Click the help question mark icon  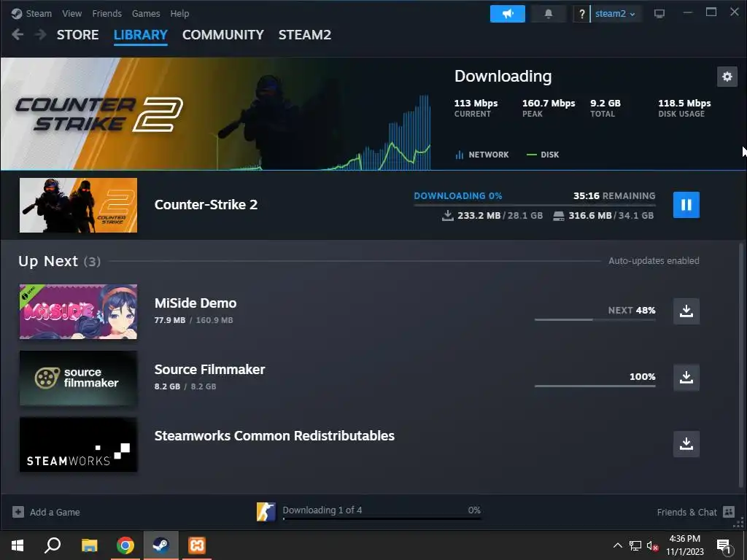(x=581, y=14)
